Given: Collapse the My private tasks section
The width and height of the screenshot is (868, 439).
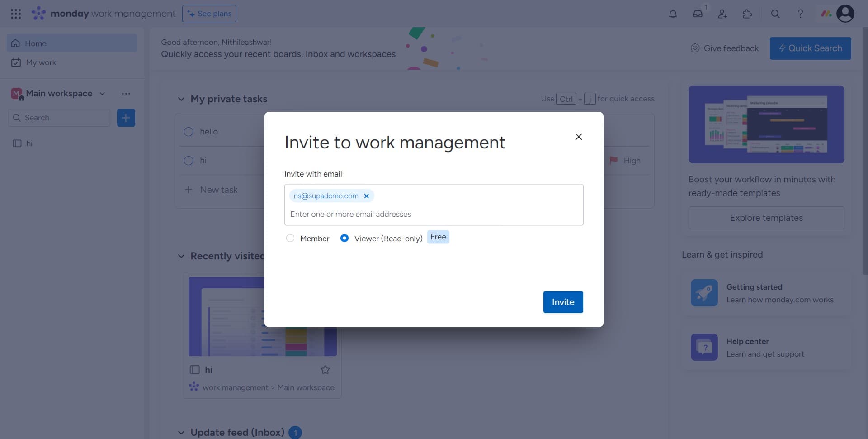Looking at the screenshot, I should (x=181, y=99).
